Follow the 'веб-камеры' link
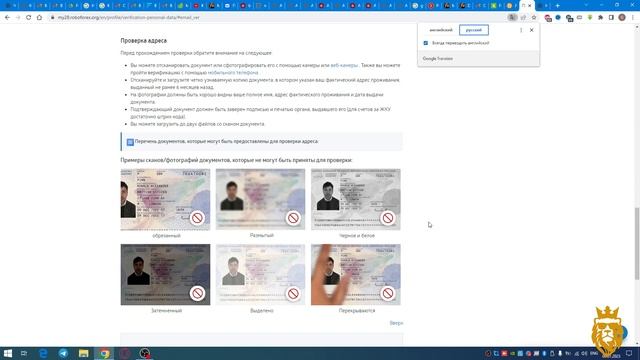 coord(344,65)
